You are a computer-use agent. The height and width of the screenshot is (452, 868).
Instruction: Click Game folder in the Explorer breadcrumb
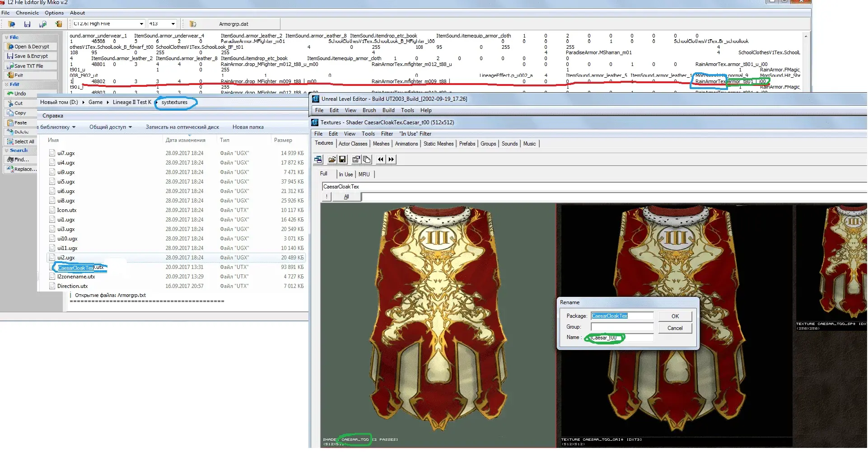[x=95, y=102]
